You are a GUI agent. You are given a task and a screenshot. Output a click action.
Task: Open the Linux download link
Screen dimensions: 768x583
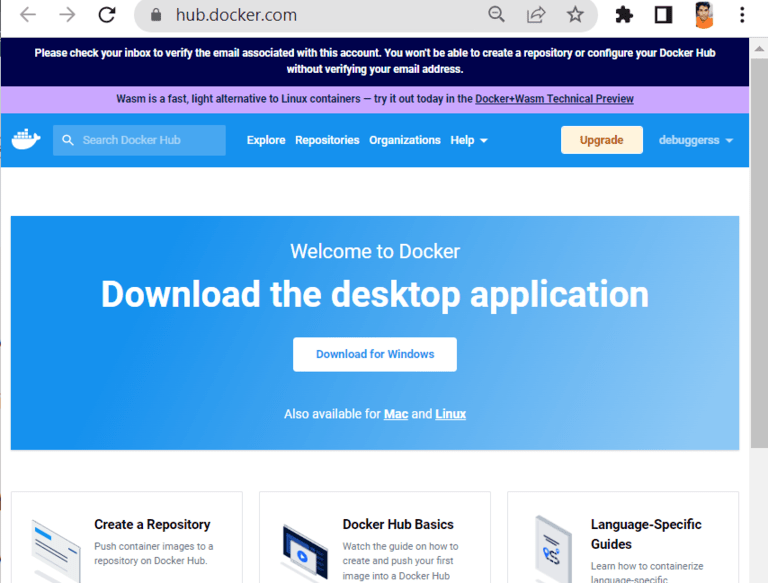pos(451,414)
